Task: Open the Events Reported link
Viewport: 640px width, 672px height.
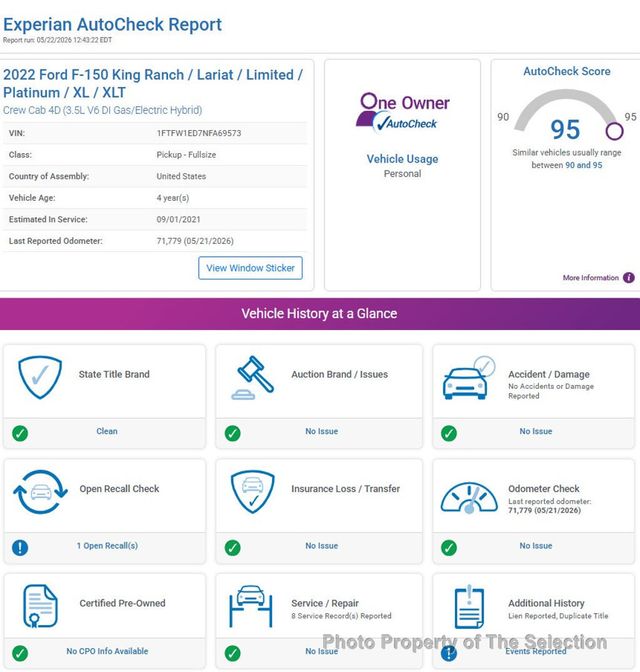Action: pos(536,651)
